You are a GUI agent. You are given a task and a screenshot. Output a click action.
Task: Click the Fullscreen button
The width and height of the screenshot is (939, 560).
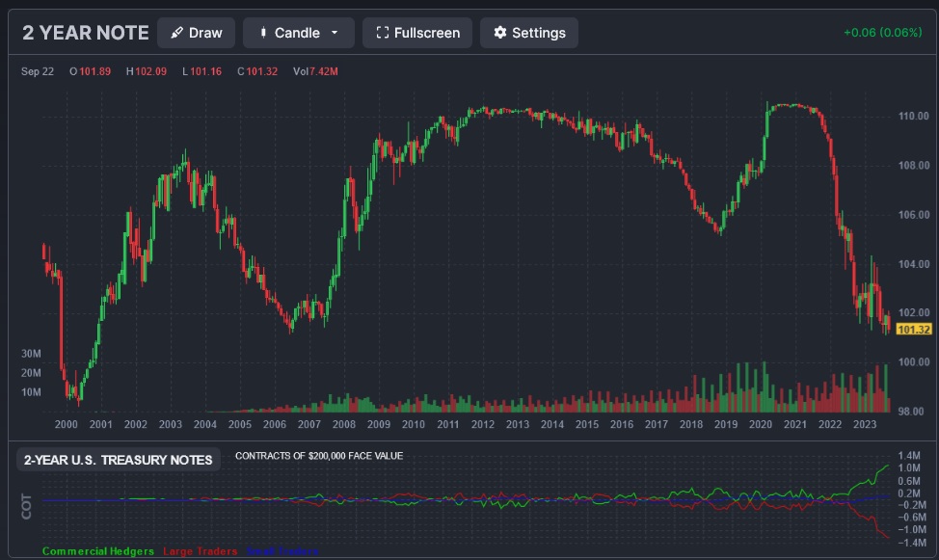tap(417, 33)
